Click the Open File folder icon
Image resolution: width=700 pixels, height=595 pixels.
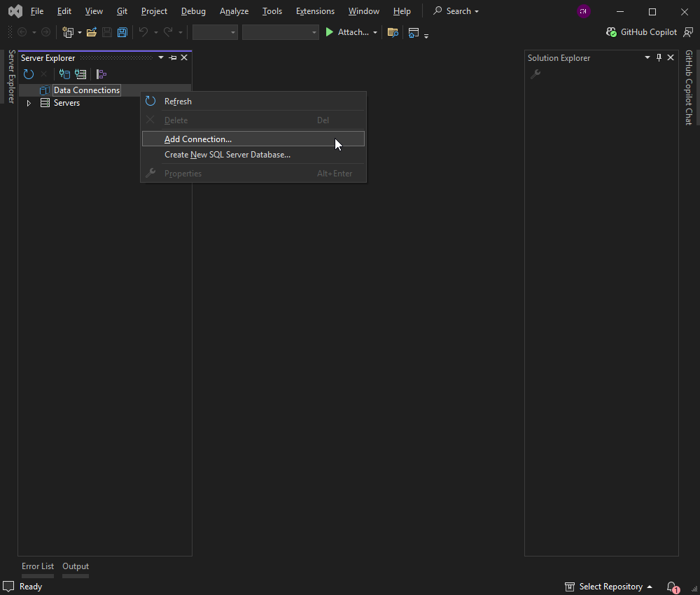point(92,32)
